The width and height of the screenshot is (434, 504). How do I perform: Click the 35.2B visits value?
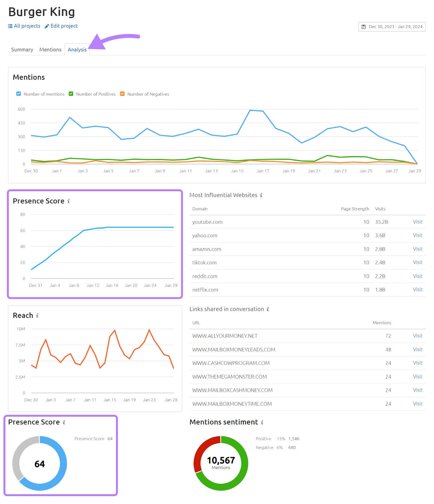[x=381, y=222]
